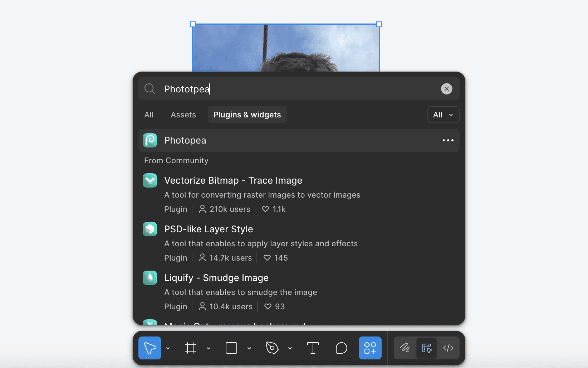Click the top-left selection handle of image
This screenshot has height=368, width=588.
[x=193, y=24]
